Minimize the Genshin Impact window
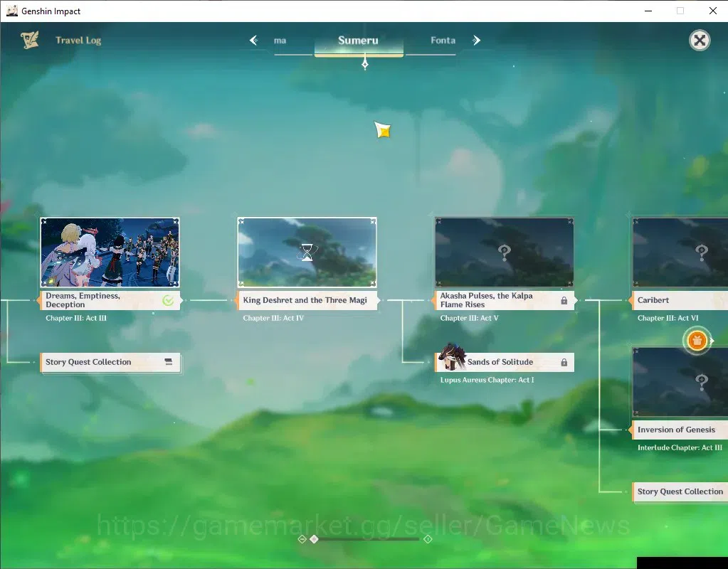The image size is (728, 569). click(648, 11)
